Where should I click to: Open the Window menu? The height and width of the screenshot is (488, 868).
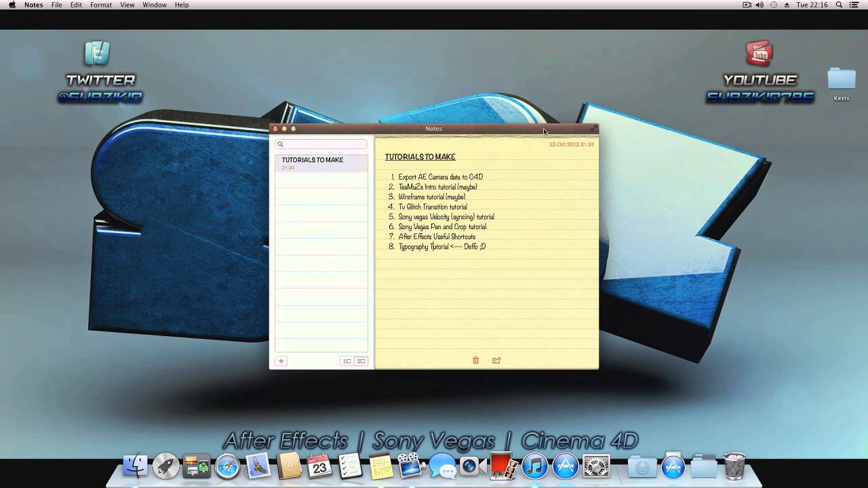coord(155,5)
